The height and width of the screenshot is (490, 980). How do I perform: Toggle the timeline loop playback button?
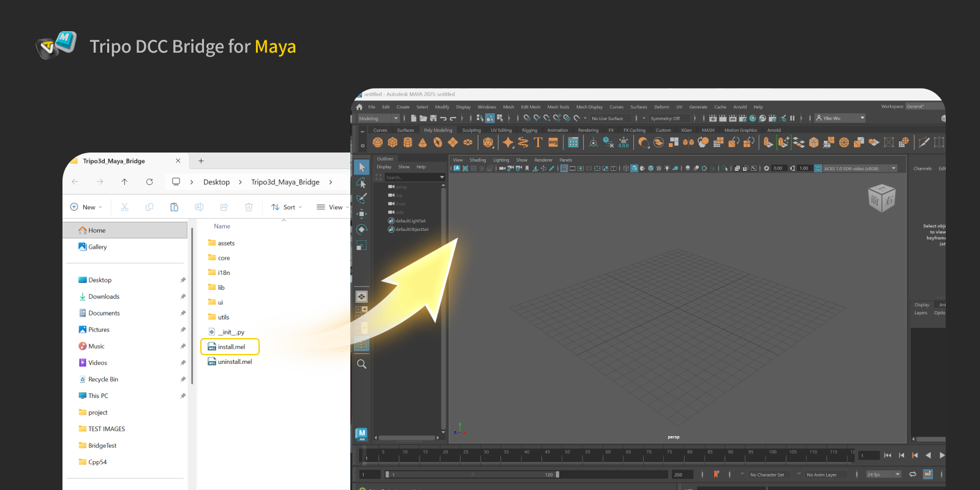(913, 474)
